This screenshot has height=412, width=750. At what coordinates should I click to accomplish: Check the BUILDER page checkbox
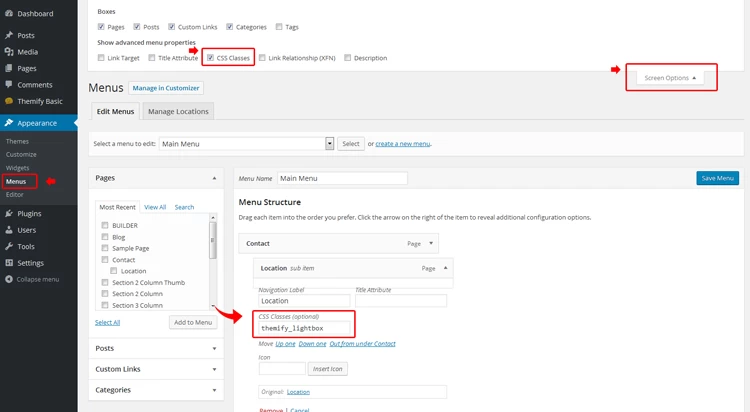(x=105, y=225)
